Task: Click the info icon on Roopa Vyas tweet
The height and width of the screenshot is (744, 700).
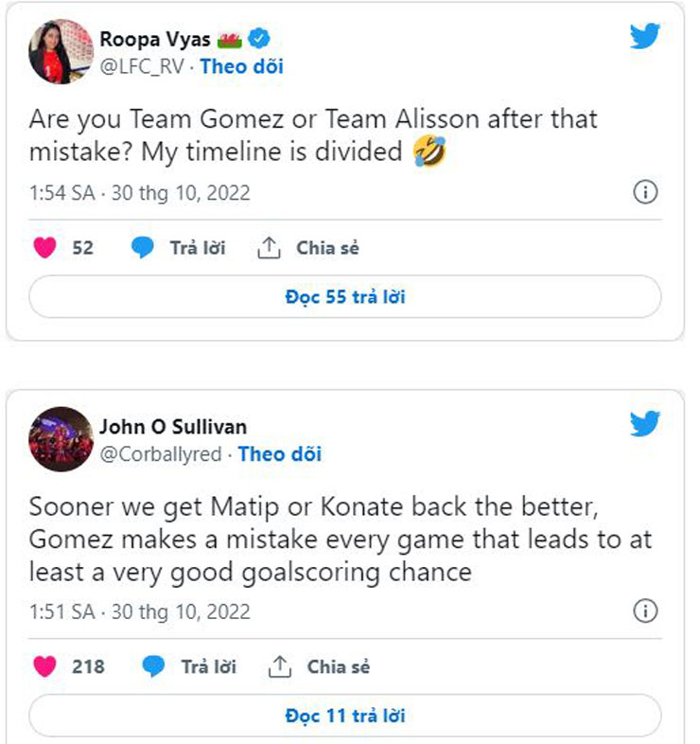Action: pyautogui.click(x=644, y=193)
